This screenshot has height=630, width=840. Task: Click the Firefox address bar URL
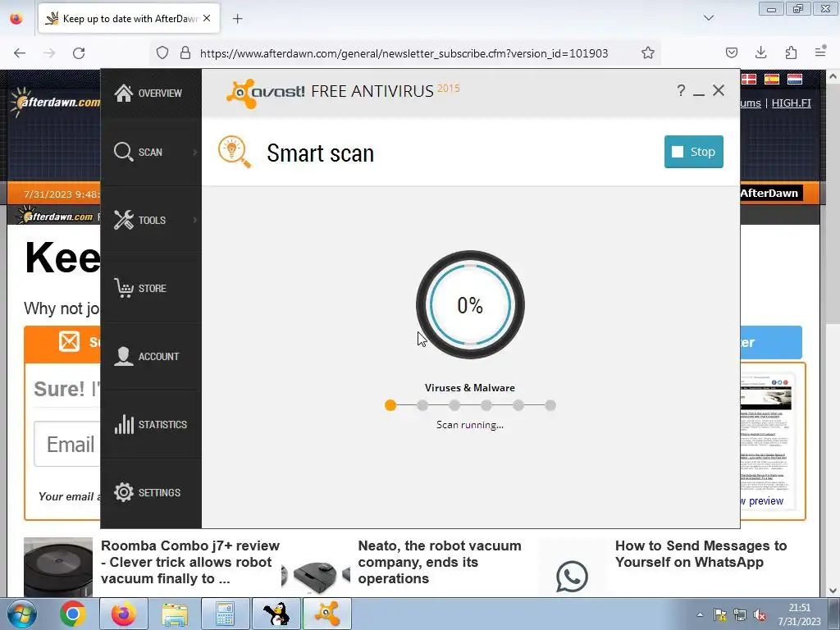[x=404, y=53]
